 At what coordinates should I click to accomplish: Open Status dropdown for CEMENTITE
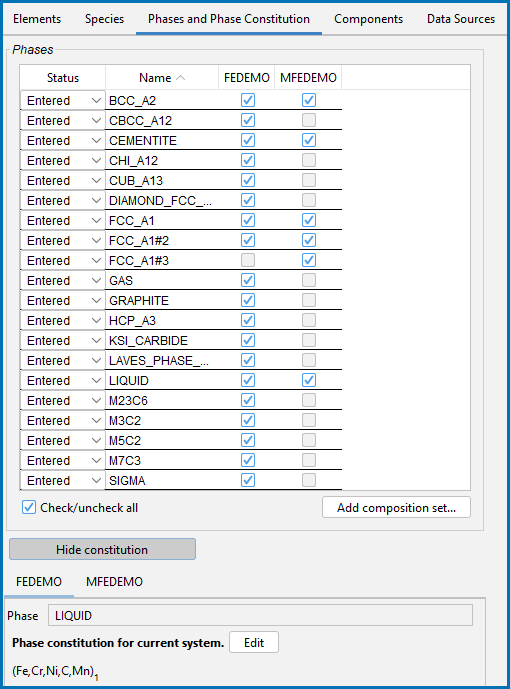click(62, 141)
